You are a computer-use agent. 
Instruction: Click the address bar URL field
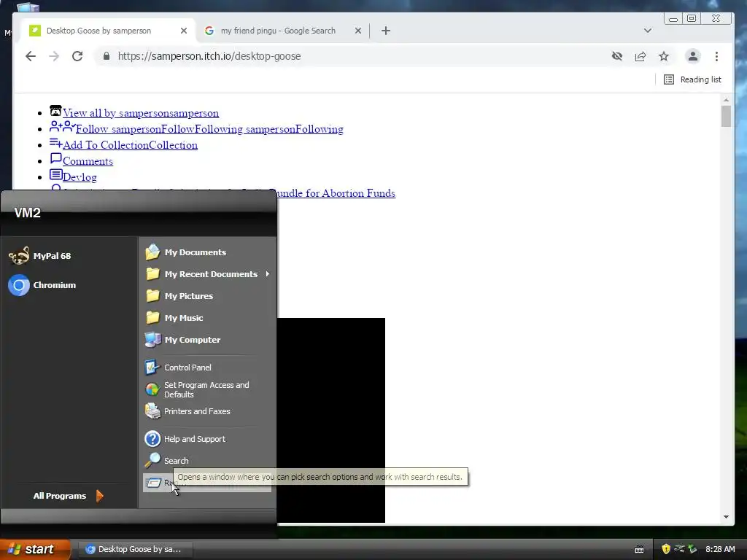[x=352, y=56]
